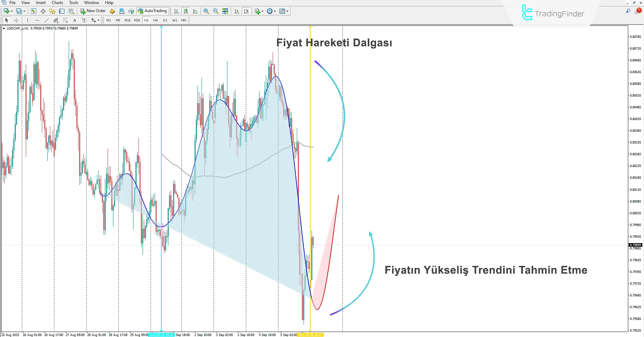Switch chart to candlestick mode
Viewport: 644px width, 337px height.
[x=186, y=11]
